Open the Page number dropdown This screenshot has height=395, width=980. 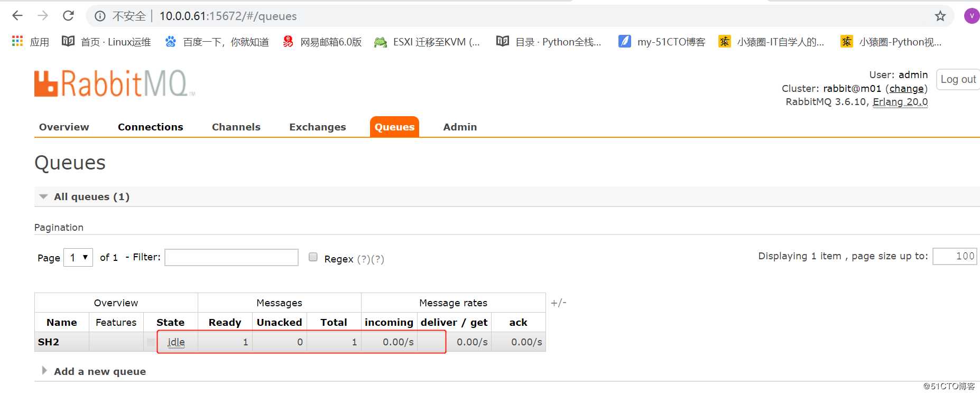coord(78,257)
